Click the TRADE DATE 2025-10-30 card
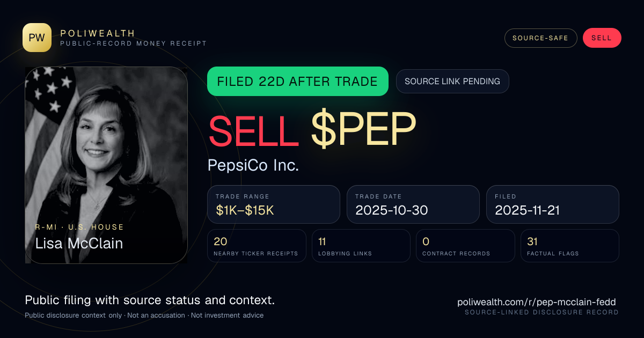Image resolution: width=644 pixels, height=338 pixels. coord(413,204)
